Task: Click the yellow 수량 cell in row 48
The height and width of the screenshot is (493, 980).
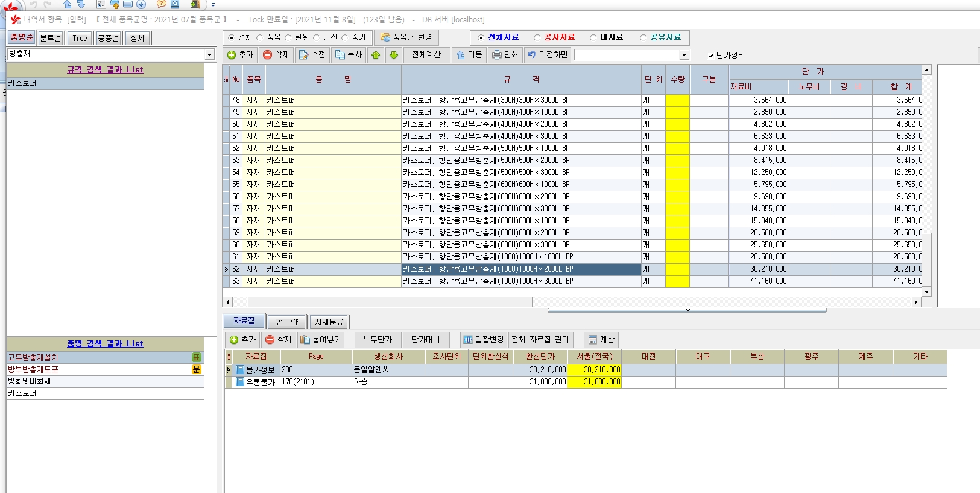Action: click(677, 100)
